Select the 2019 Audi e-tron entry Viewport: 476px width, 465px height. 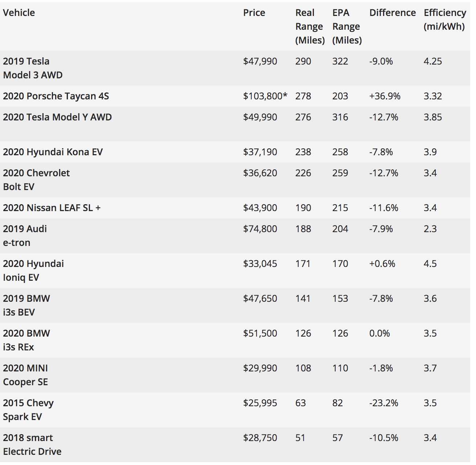pyautogui.click(x=25, y=236)
